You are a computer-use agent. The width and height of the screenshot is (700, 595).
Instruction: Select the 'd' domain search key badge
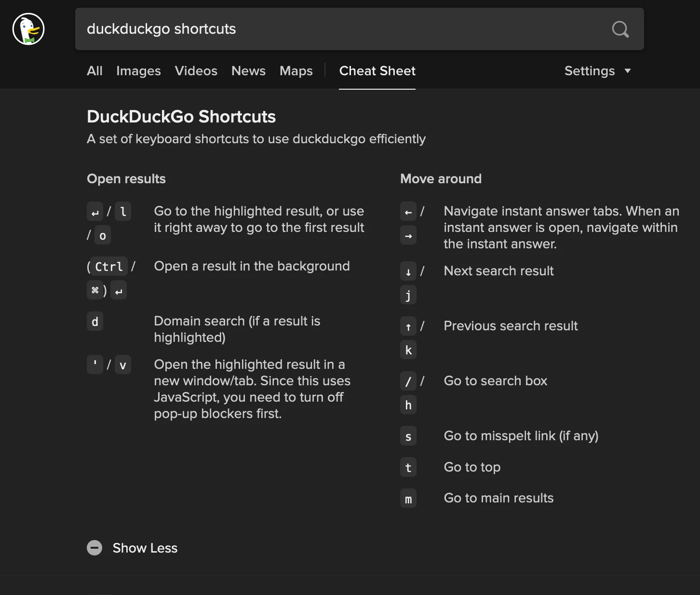pos(94,321)
